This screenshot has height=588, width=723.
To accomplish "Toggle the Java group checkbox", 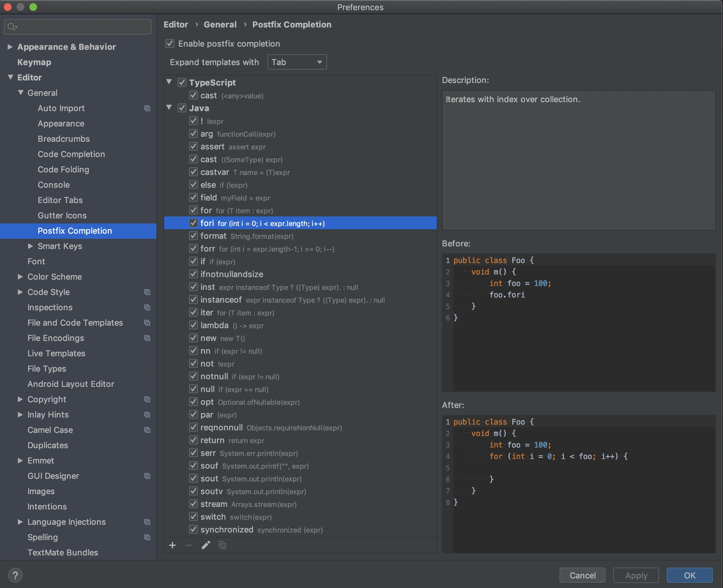I will pyautogui.click(x=182, y=108).
